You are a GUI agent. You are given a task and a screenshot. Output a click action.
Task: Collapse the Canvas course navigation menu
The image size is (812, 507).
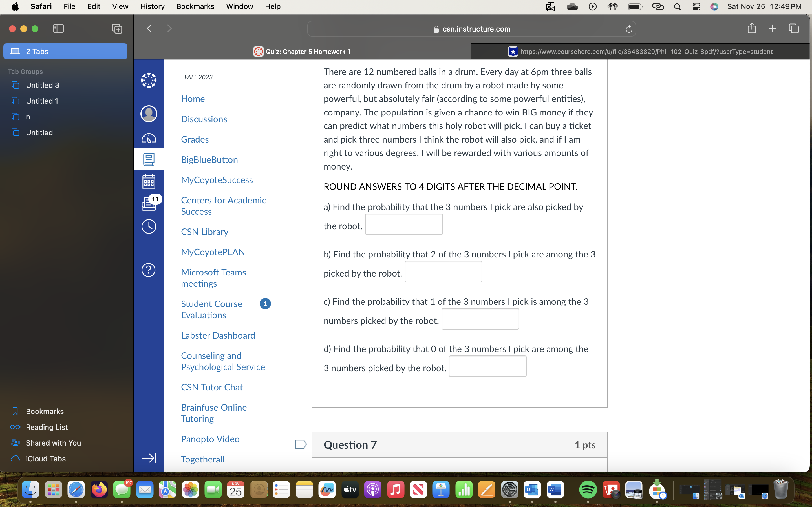149,457
